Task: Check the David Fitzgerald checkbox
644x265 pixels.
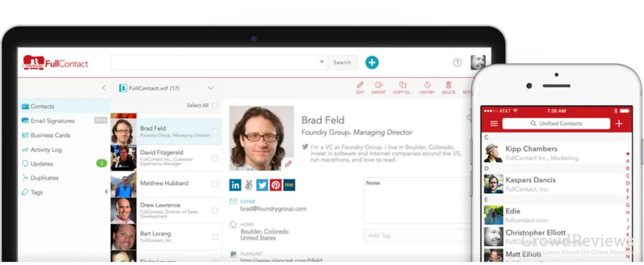Action: coord(215,158)
